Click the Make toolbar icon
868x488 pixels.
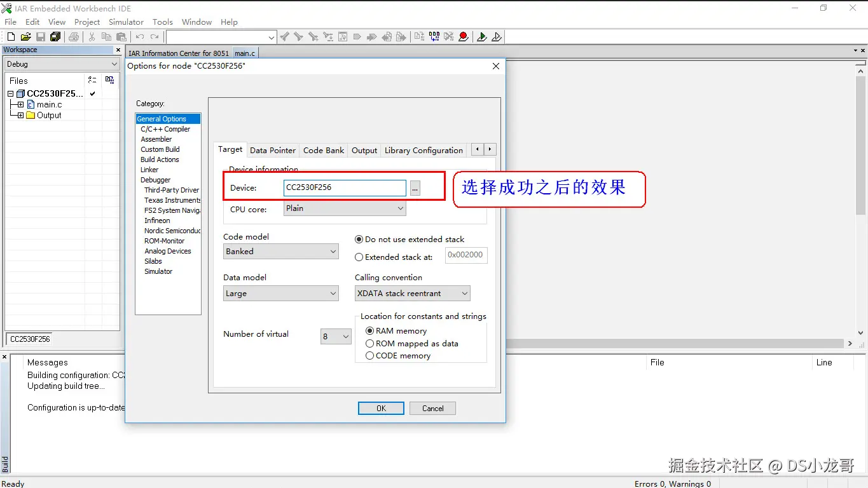(434, 37)
